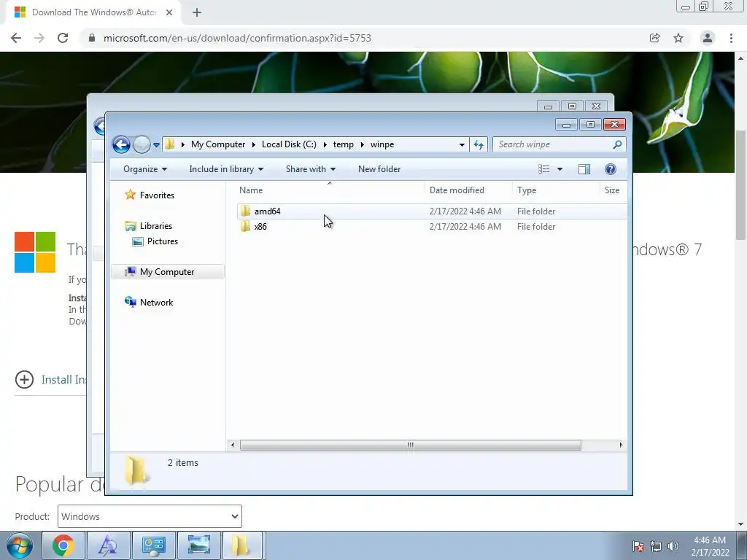Click Windows Explorer folder taskbar icon
747x560 pixels.
pos(241,545)
